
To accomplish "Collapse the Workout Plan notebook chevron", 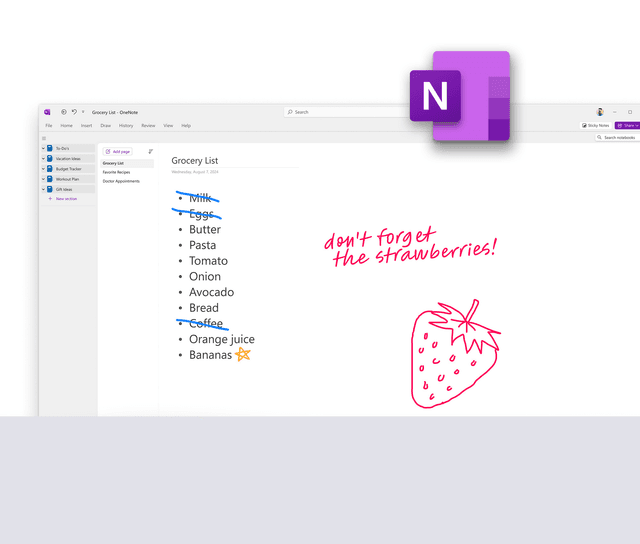I will pos(43,179).
